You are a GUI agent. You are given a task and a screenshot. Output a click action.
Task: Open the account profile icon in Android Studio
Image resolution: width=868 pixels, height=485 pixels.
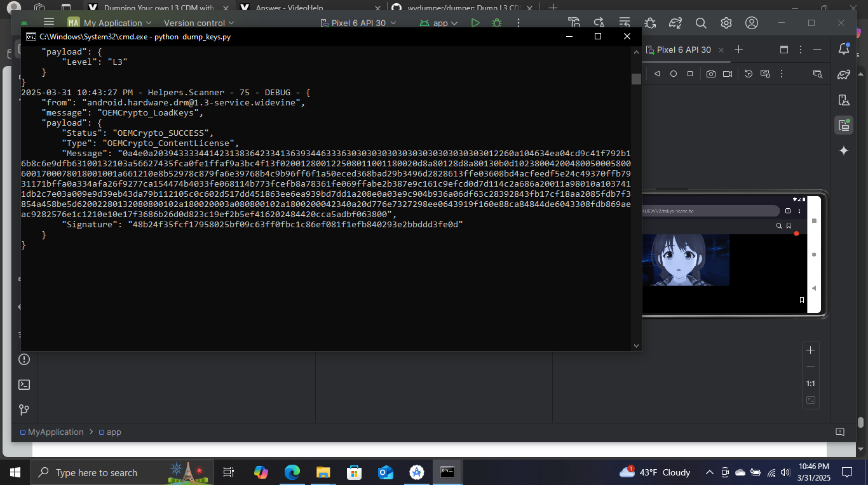tap(752, 23)
